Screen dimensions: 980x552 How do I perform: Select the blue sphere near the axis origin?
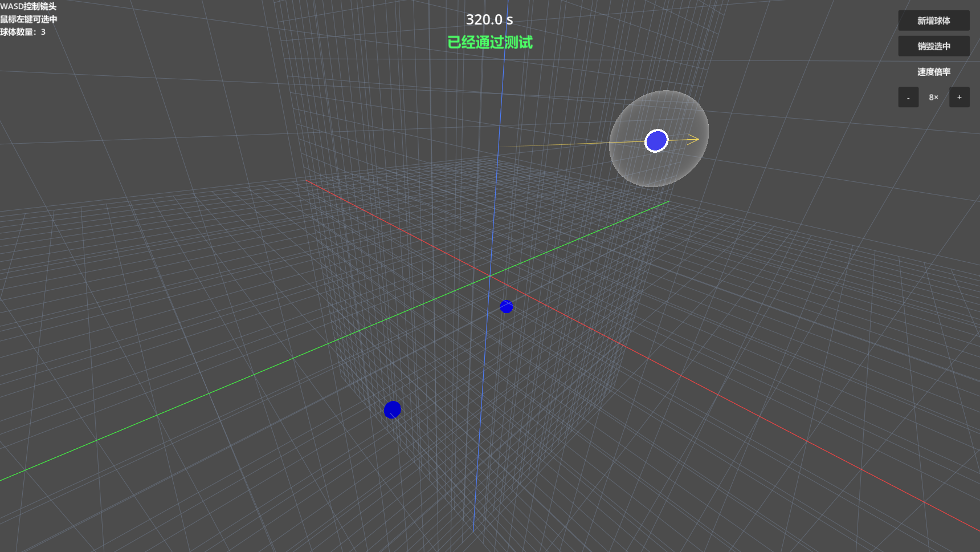click(506, 307)
